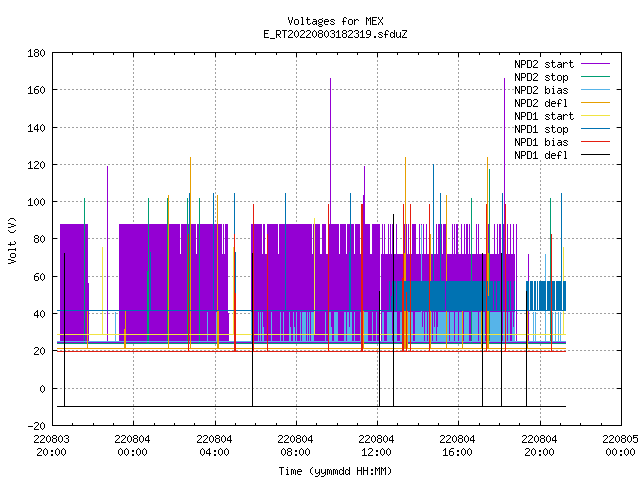
Task: Click the 'NPD2 stop' legend label
Action: coord(541,77)
